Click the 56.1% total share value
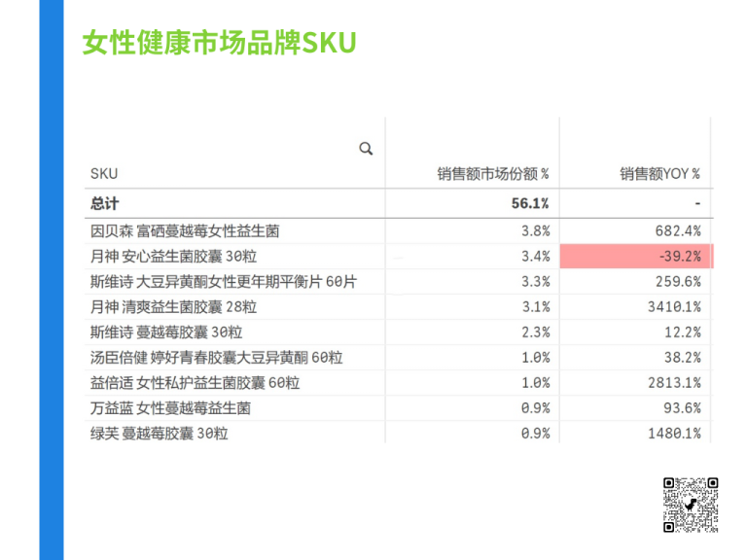This screenshot has height=560, width=747. (x=530, y=204)
